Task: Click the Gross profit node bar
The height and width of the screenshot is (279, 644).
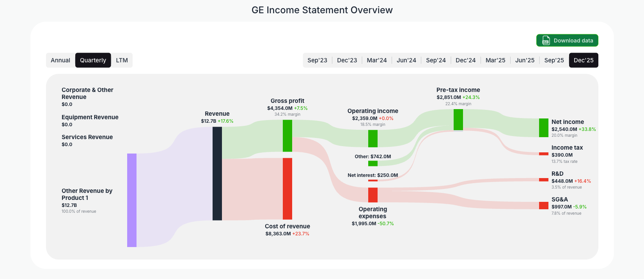Action: [287, 136]
